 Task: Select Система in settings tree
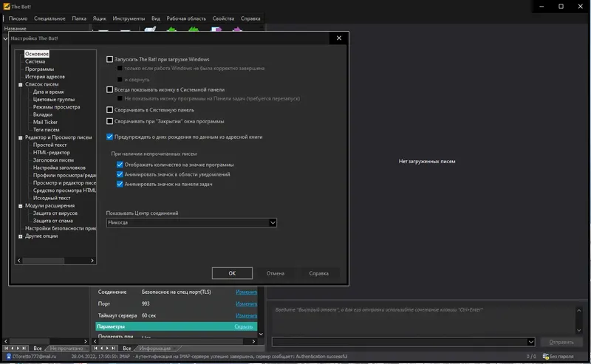[x=35, y=61]
